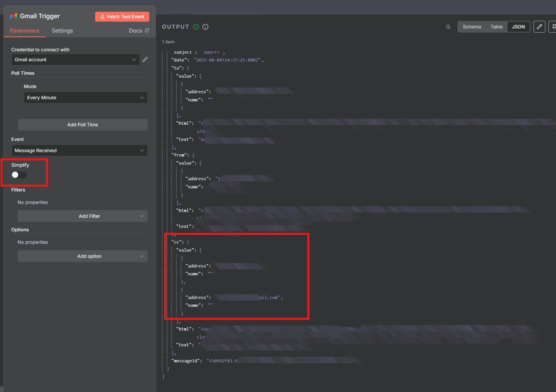Click the pin data icon
Image resolution: width=556 pixels, height=392 pixels.
click(x=553, y=27)
